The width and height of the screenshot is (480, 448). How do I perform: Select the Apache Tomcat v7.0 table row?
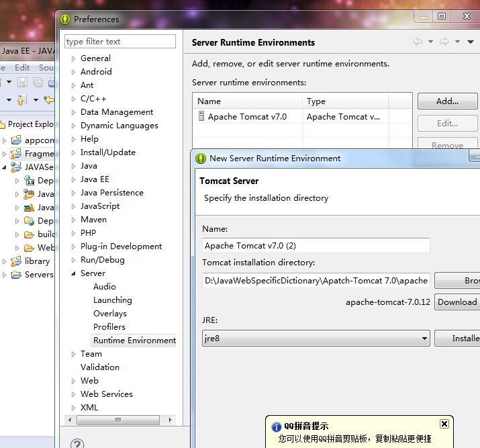pos(303,116)
